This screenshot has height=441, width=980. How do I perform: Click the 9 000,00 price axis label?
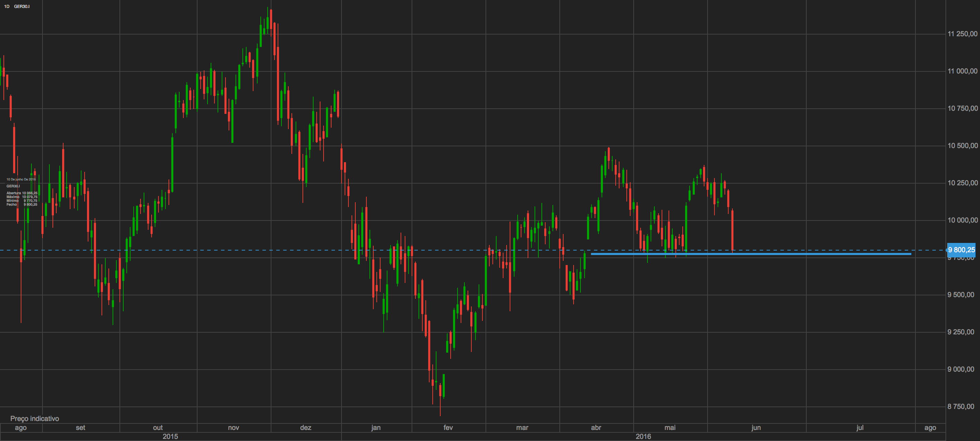tap(962, 369)
